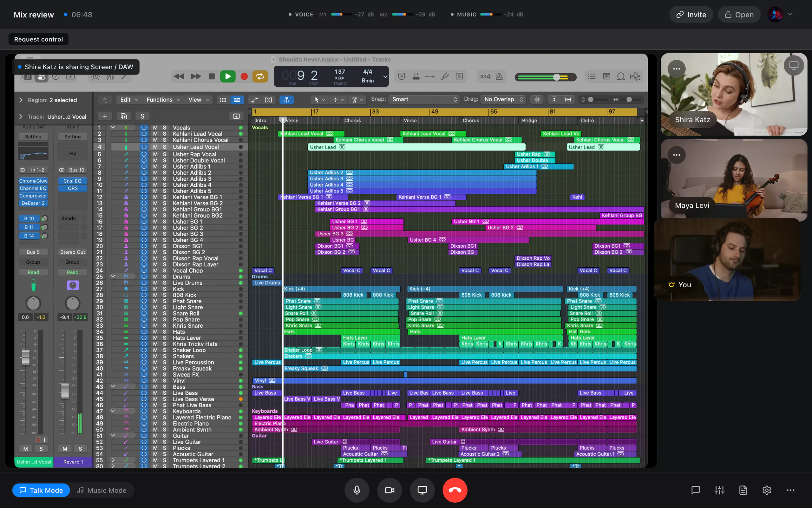Click the ChromaGlow plugin slot
This screenshot has width=812, height=508.
click(33, 181)
